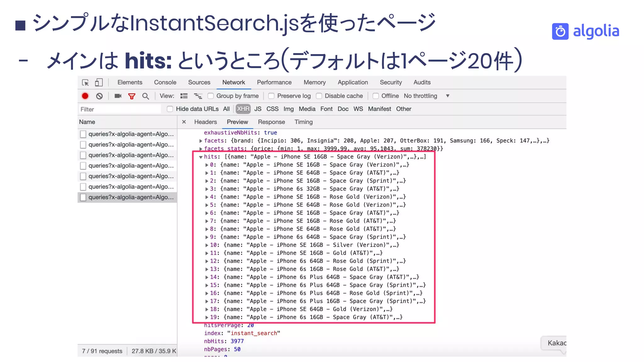Click the exhaustiveNbHits true line
644x362 pixels.
tap(240, 133)
